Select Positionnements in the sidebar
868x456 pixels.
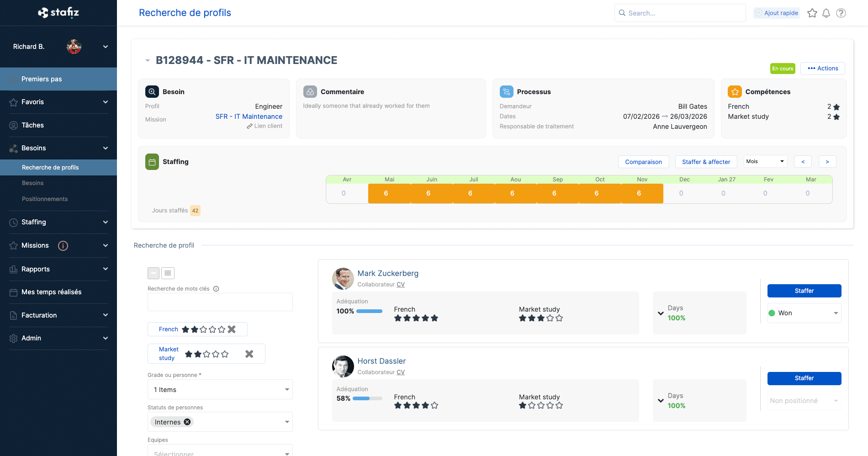(45, 199)
